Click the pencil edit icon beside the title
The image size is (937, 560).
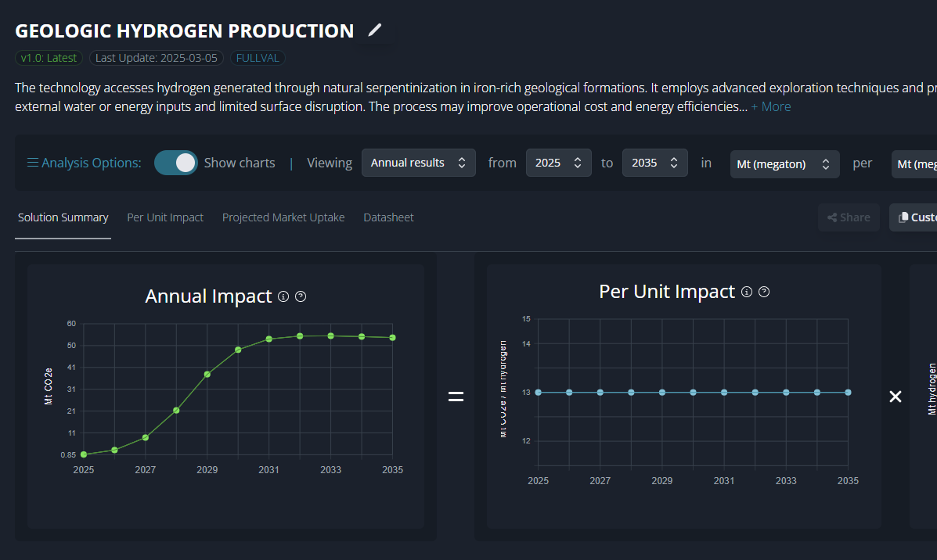[375, 31]
